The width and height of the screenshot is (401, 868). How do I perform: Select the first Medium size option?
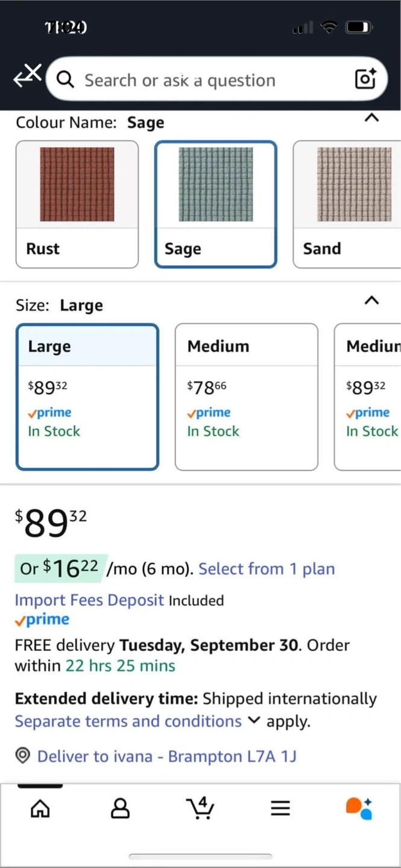246,397
